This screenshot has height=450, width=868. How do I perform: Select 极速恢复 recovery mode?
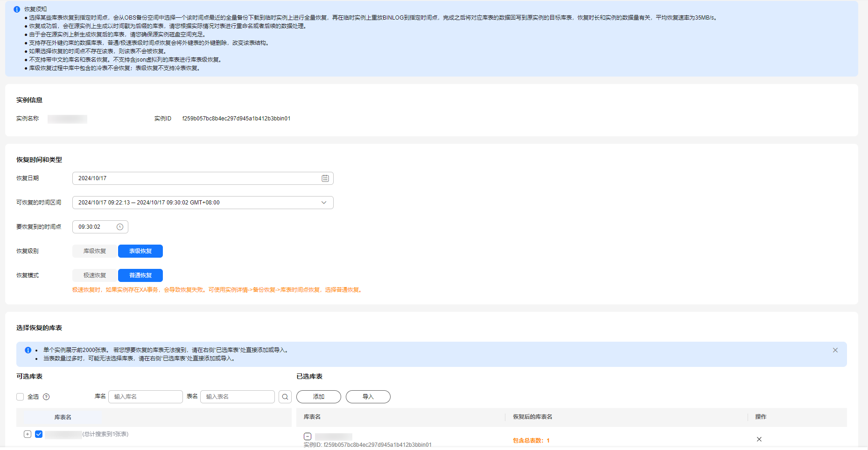tap(95, 275)
